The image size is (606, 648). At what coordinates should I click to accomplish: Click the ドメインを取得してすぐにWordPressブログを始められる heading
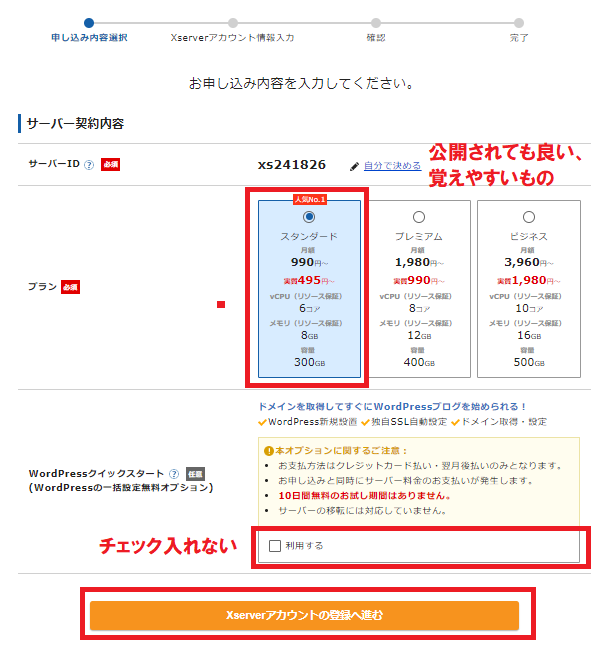pyautogui.click(x=392, y=407)
